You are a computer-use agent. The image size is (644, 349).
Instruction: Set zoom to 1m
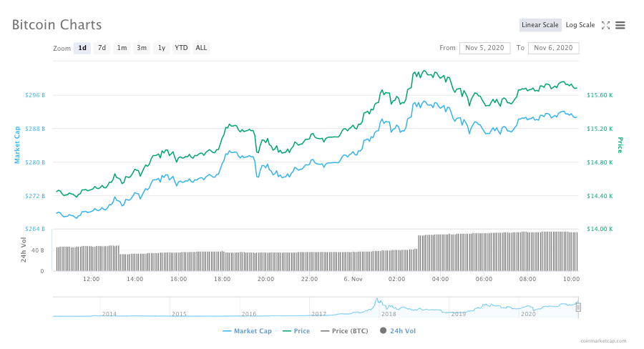(122, 48)
